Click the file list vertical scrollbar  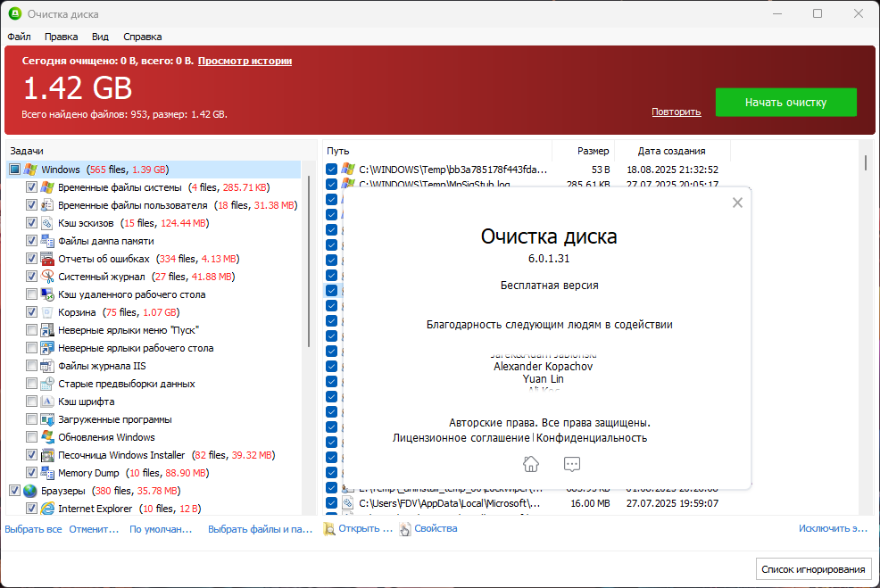tap(866, 162)
